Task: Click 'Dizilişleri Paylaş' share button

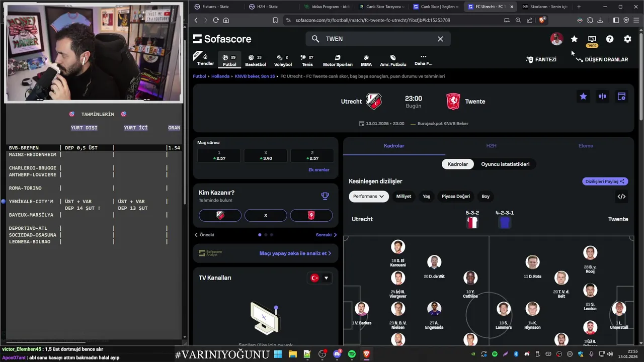Action: tap(605, 182)
